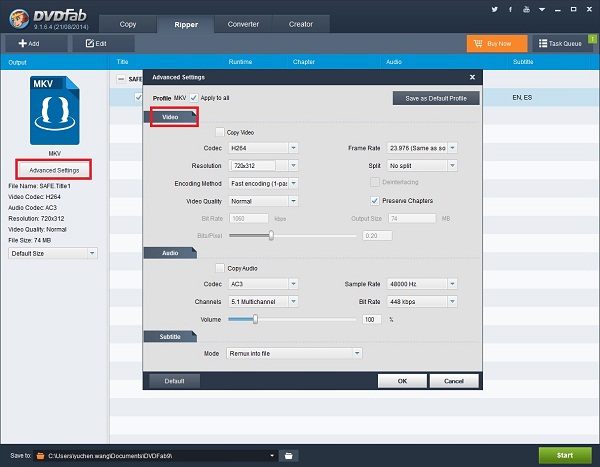Viewport: 600px width, 467px height.
Task: Open the Split dropdown
Action: pos(422,165)
